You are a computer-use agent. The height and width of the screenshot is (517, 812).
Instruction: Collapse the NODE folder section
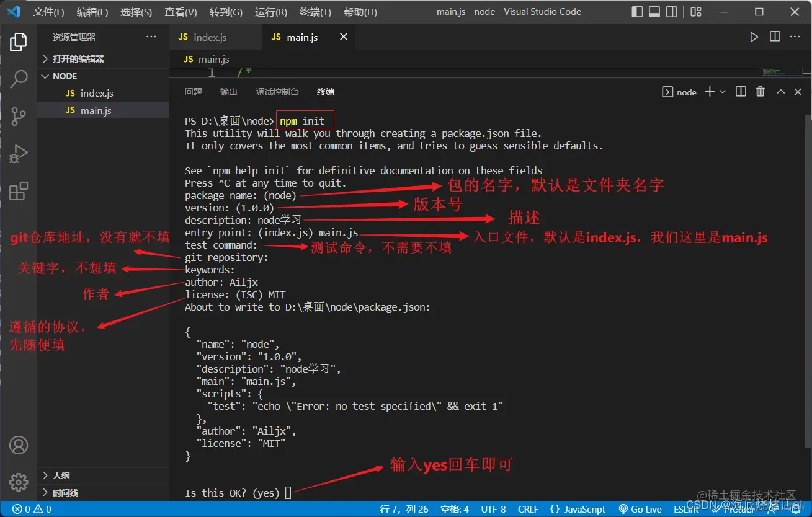pyautogui.click(x=103, y=76)
